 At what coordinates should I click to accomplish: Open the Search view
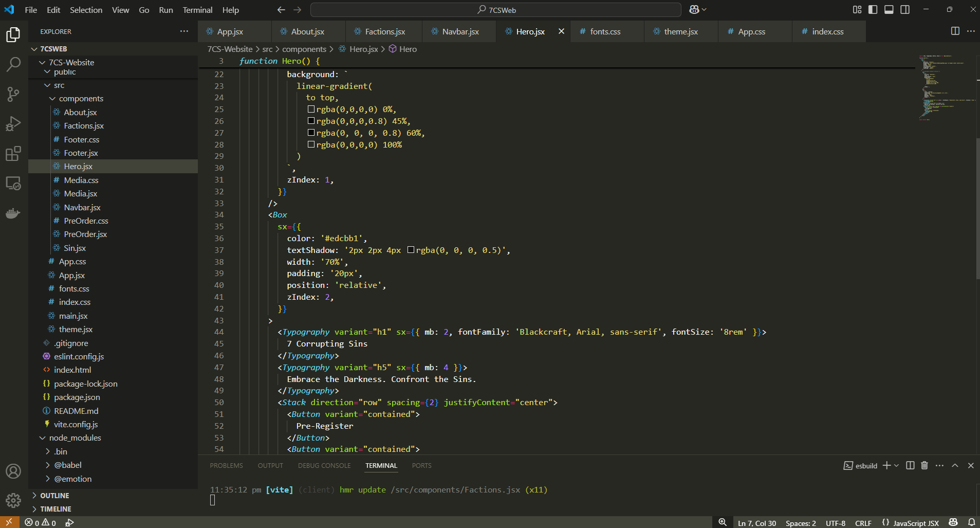tap(13, 64)
